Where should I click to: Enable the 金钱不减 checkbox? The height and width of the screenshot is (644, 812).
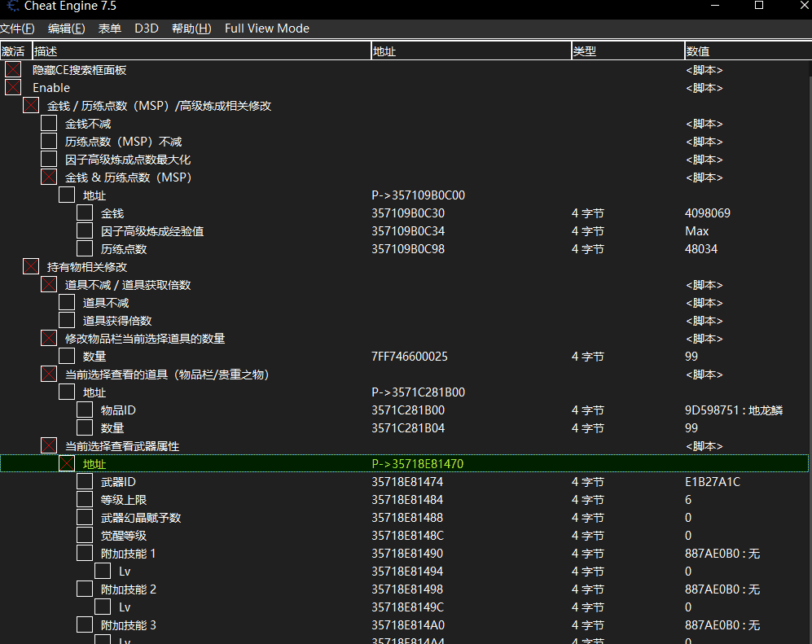tap(49, 124)
